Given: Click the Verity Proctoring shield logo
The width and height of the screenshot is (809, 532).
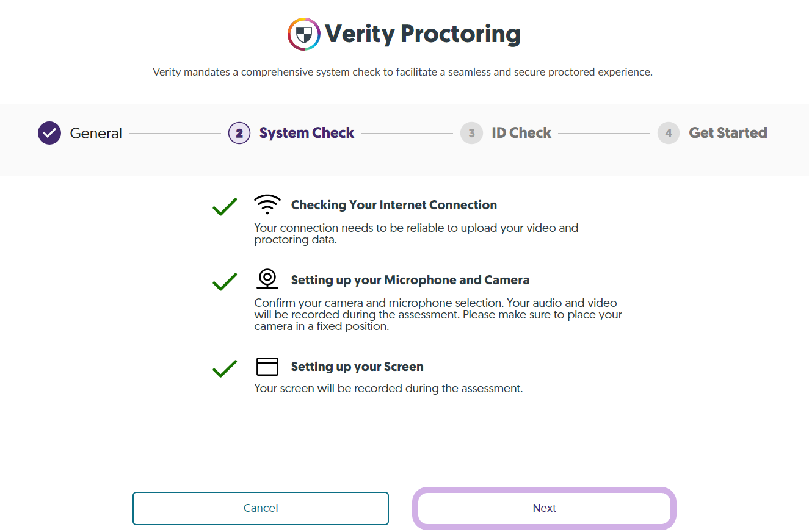Looking at the screenshot, I should pos(304,34).
